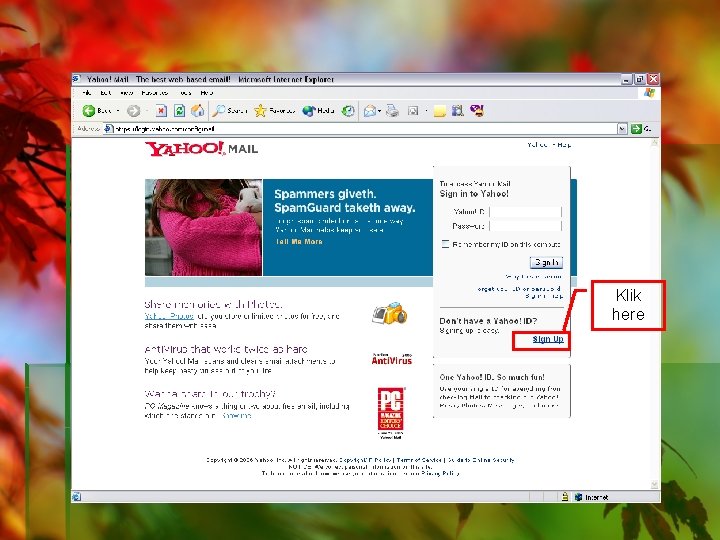
Task: Click the Sign Up link
Action: click(548, 339)
